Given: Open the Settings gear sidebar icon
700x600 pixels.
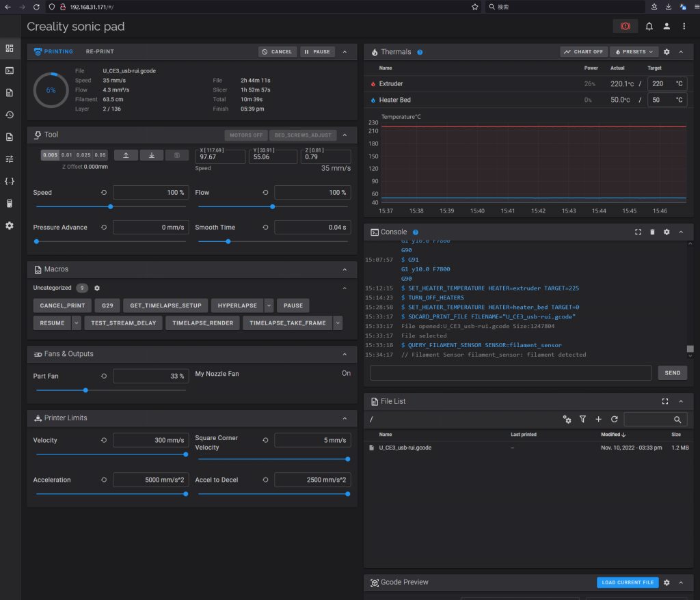Looking at the screenshot, I should [10, 226].
